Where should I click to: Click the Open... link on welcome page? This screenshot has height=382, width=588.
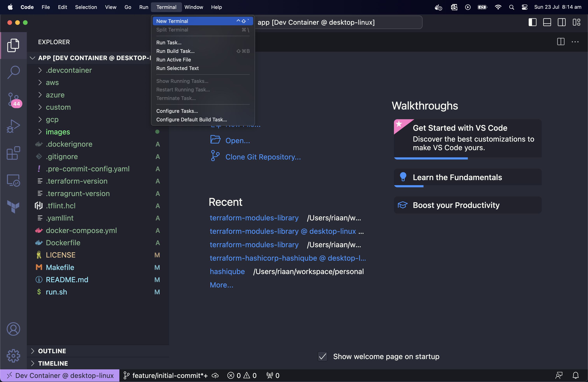pos(237,140)
